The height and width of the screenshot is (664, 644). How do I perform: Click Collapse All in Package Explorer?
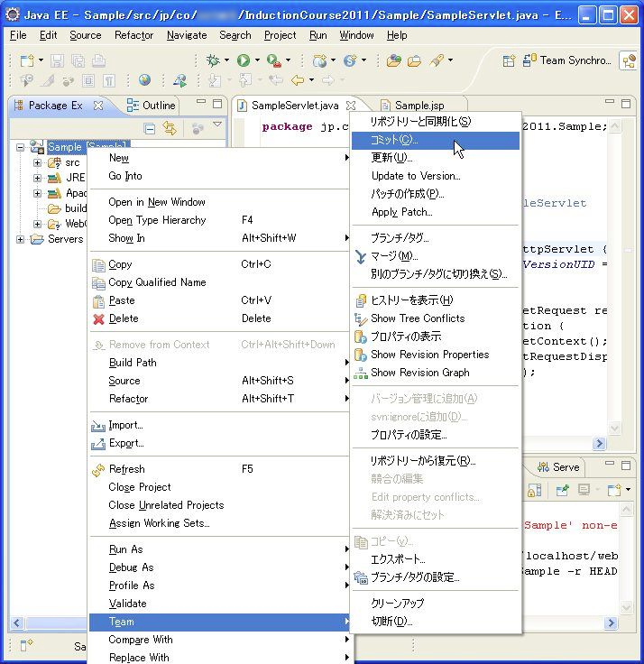coord(150,128)
